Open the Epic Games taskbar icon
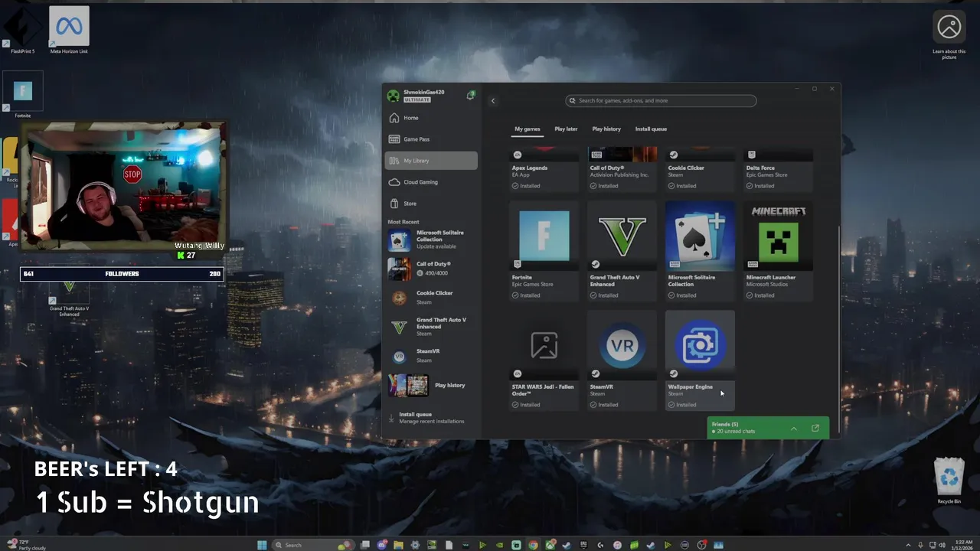The image size is (980, 551). point(584,545)
